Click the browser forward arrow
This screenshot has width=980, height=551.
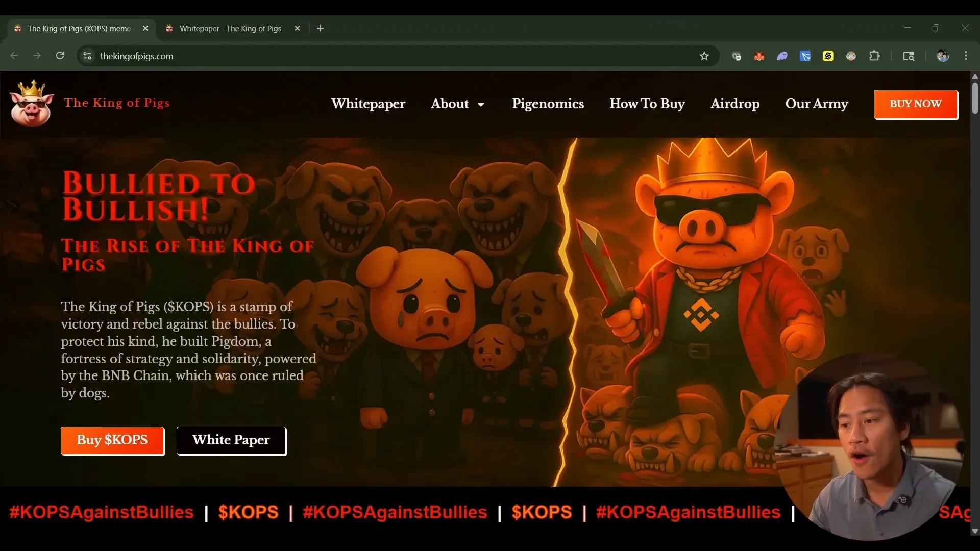pyautogui.click(x=37, y=56)
